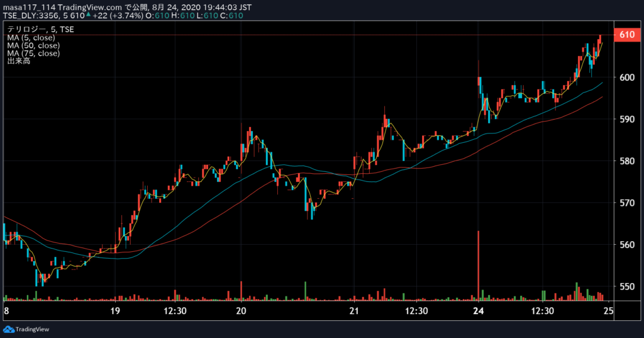Select the MA (75, close) indicator label
The image size is (644, 338).
point(33,53)
